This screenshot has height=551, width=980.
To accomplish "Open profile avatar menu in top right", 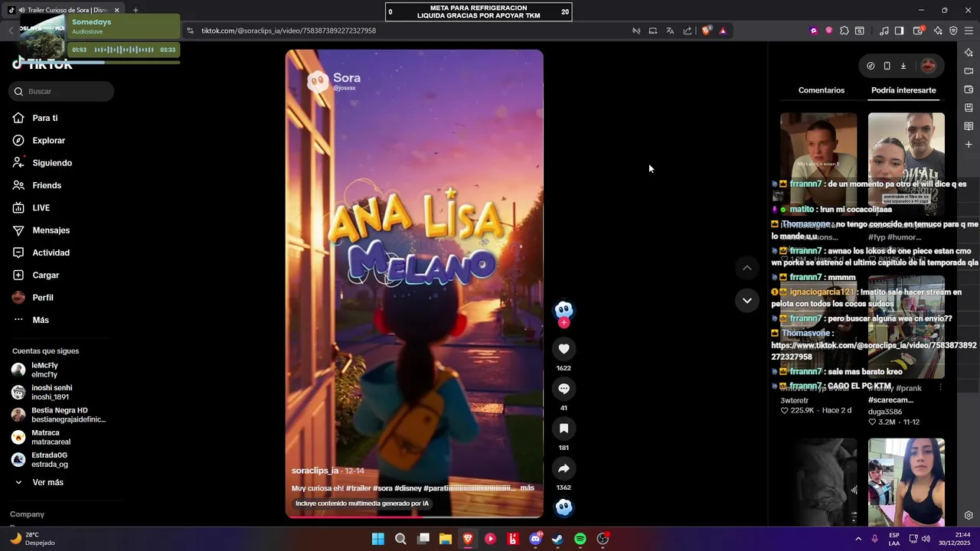I will pyautogui.click(x=928, y=66).
